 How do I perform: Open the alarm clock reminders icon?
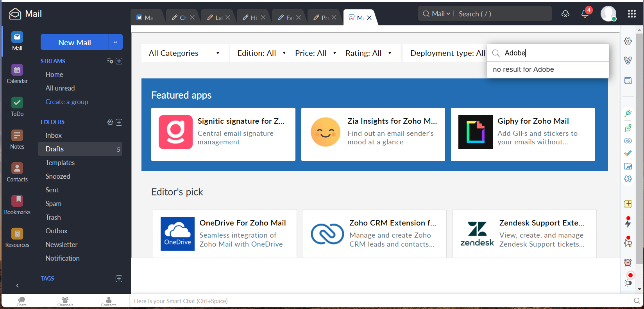coord(628,263)
